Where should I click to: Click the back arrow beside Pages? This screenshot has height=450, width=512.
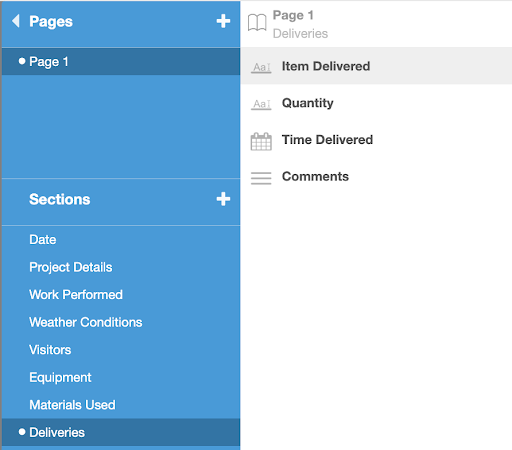click(16, 21)
